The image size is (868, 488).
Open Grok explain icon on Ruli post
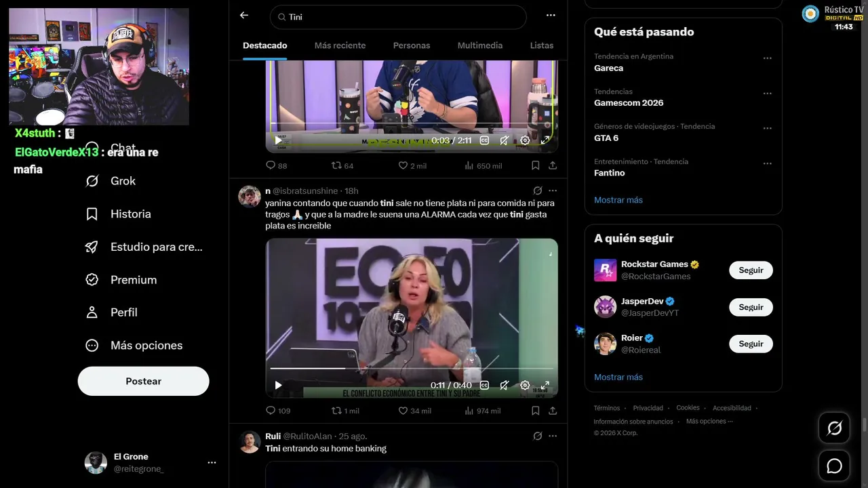click(538, 436)
